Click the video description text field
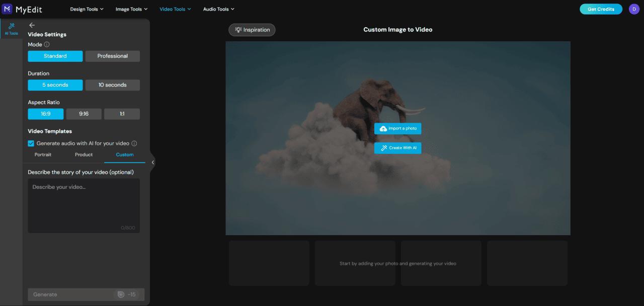Screen dimensions: 644x306 84,205
